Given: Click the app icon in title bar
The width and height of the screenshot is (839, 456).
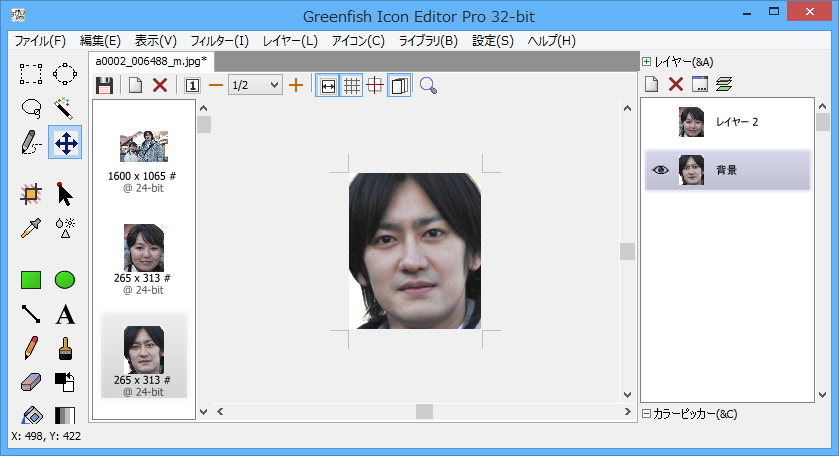Looking at the screenshot, I should pyautogui.click(x=18, y=15).
